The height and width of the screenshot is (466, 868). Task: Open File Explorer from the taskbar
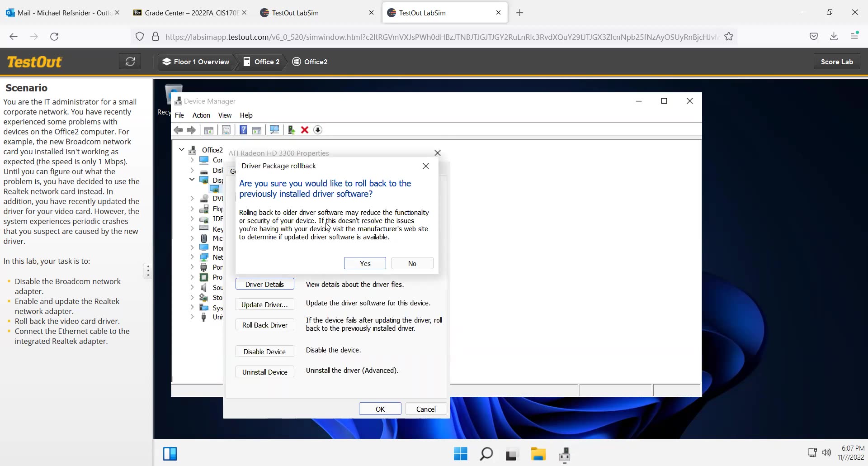point(538,454)
